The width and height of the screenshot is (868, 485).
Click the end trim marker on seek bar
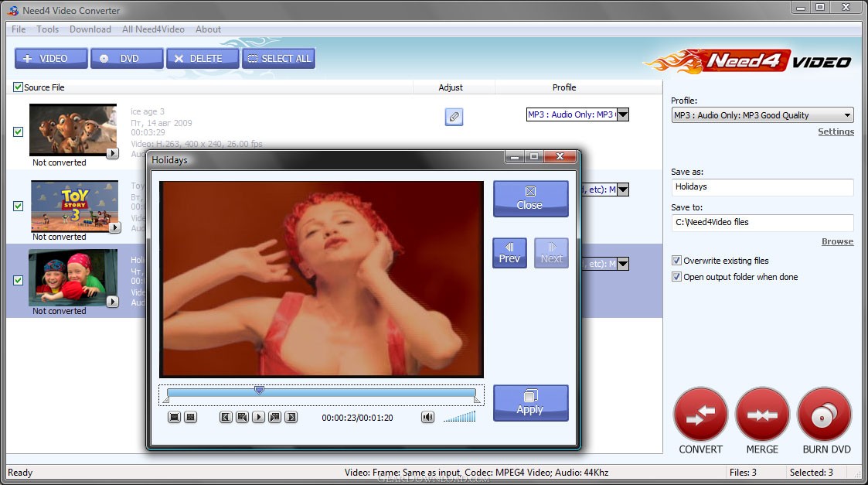(x=477, y=399)
